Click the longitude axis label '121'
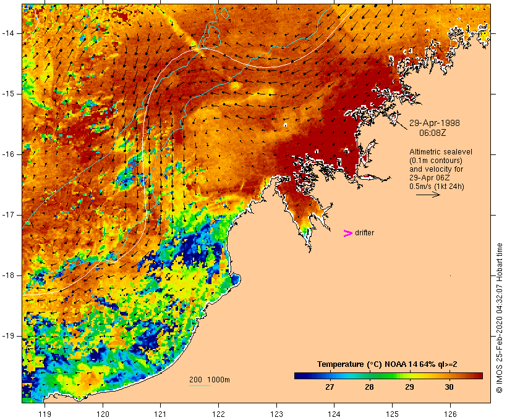507x420 pixels. (160, 414)
